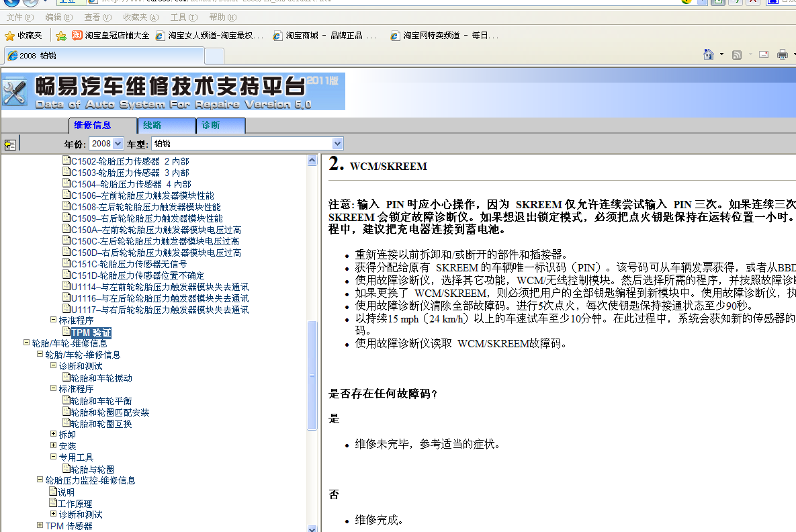Open U1114-与左前轮轮胎压力触发器模块失去通讯
Screen dimensions: 796x532
click(x=155, y=287)
